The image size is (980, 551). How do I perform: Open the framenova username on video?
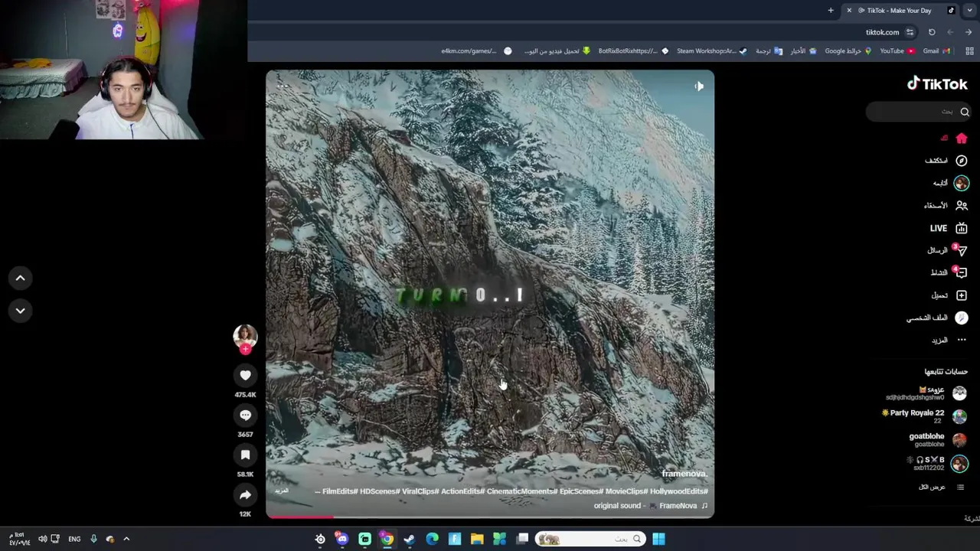(x=684, y=474)
